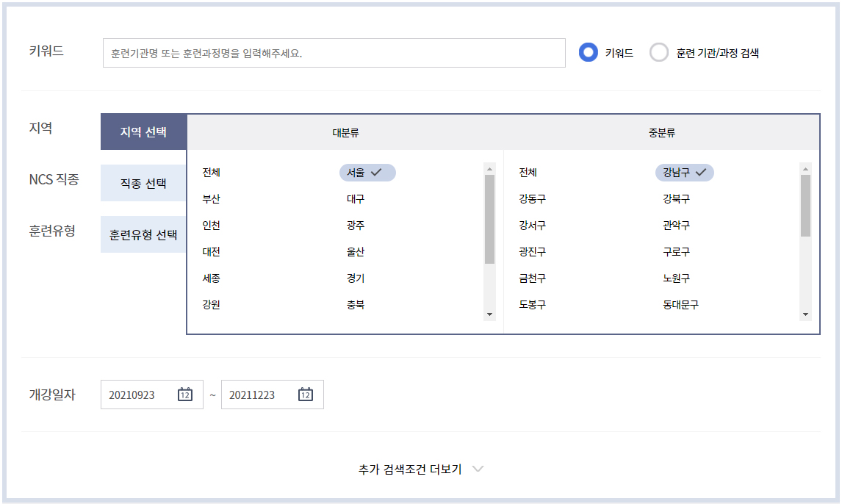The image size is (842, 504).
Task: Expand 추가 검색조건 더보기
Action: point(421,469)
